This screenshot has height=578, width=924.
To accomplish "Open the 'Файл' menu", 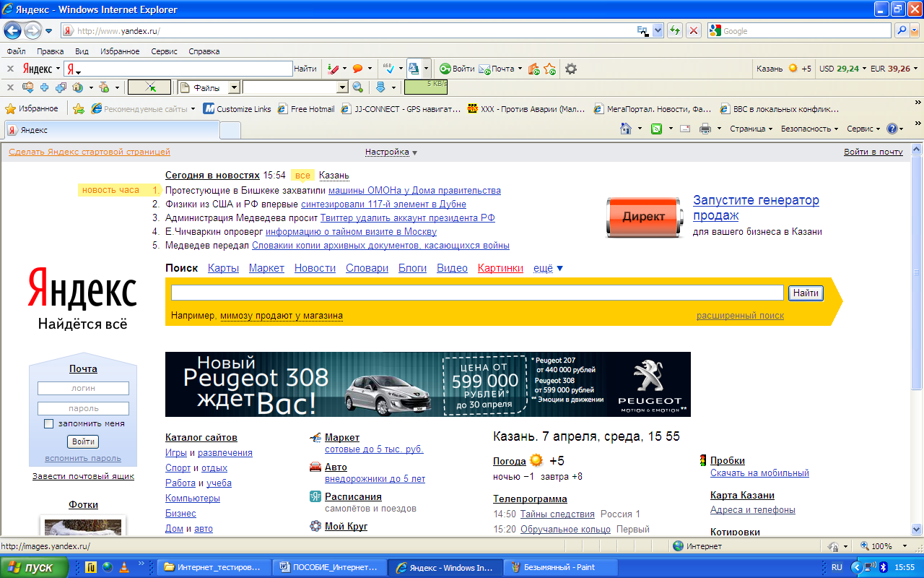I will point(16,51).
